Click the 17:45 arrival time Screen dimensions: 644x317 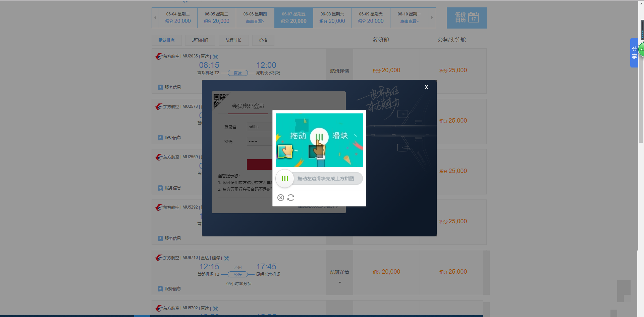pyautogui.click(x=266, y=267)
